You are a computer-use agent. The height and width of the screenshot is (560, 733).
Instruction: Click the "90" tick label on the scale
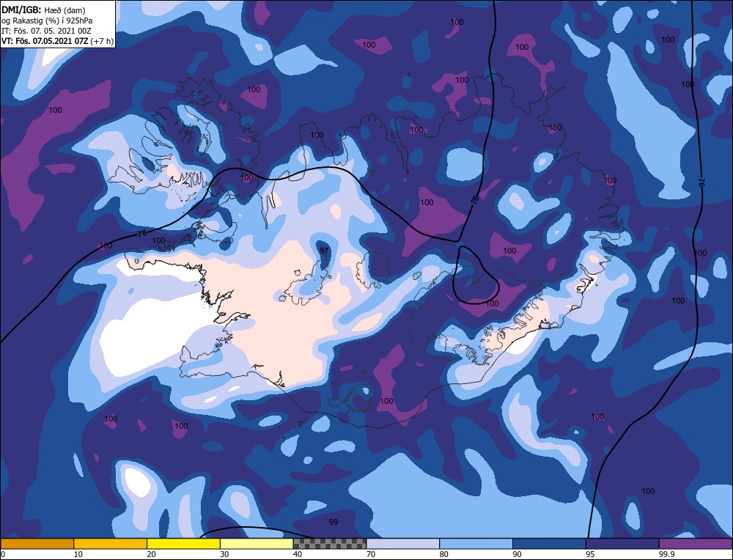(517, 554)
